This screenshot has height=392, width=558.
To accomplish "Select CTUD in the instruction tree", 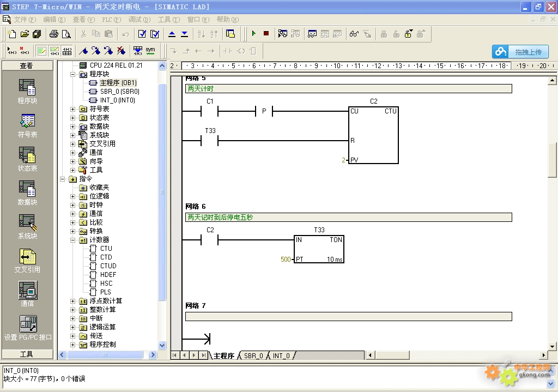I will pos(108,266).
